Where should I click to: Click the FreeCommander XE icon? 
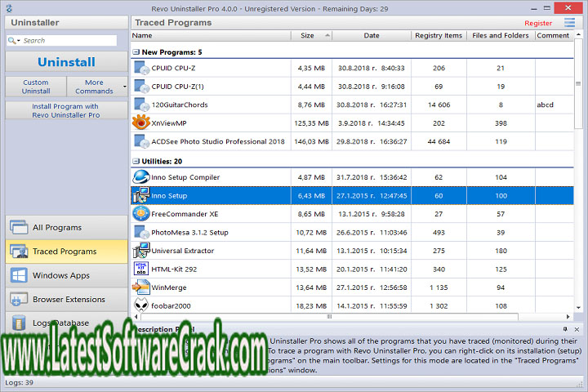[141, 214]
